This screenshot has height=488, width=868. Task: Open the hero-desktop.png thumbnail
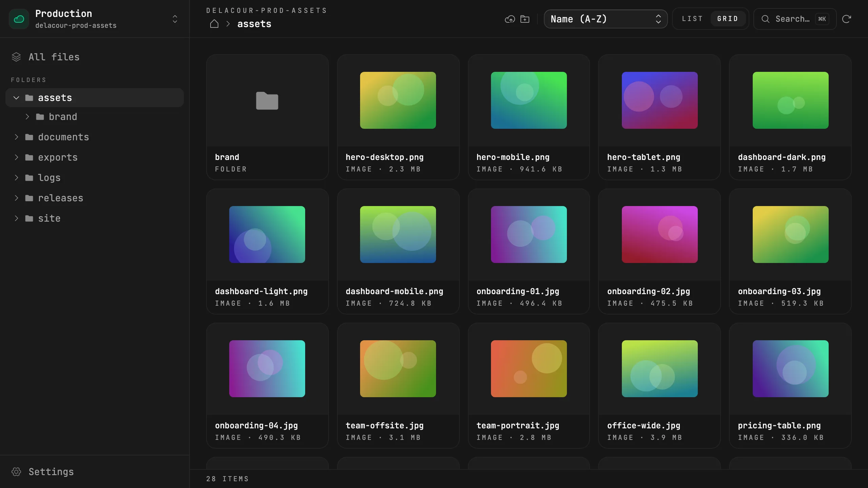pos(398,100)
